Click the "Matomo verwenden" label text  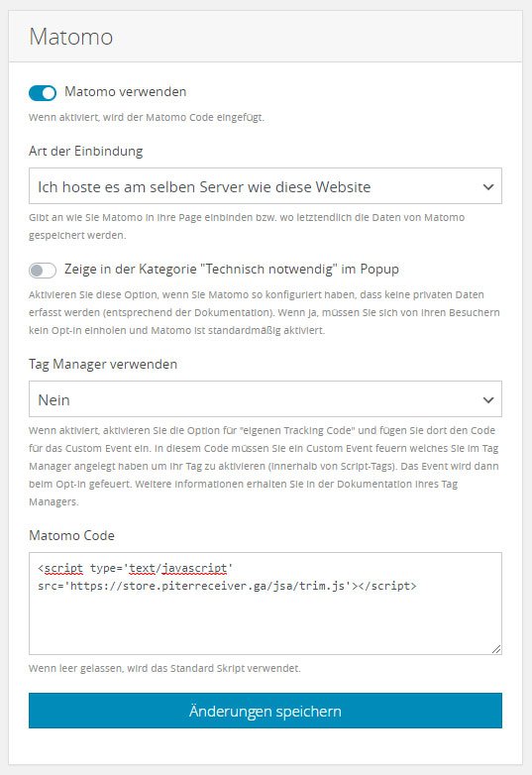pos(126,92)
